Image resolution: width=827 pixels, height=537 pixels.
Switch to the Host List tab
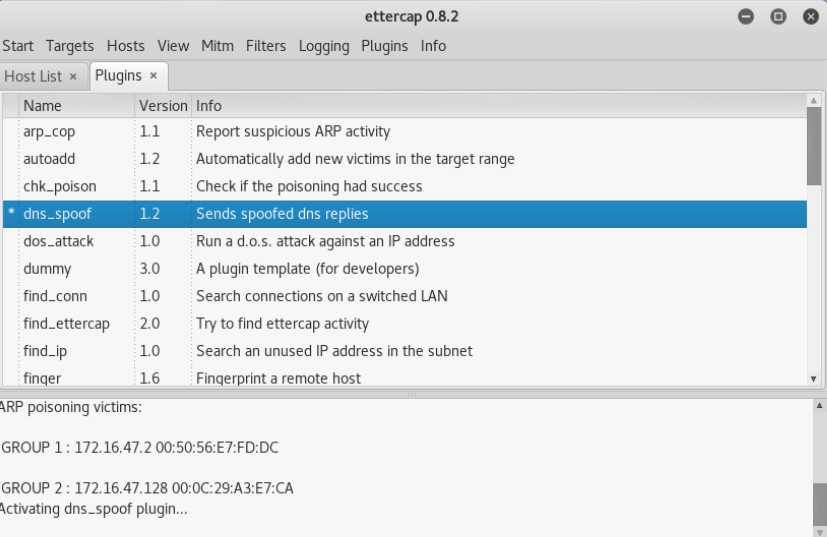click(33, 76)
